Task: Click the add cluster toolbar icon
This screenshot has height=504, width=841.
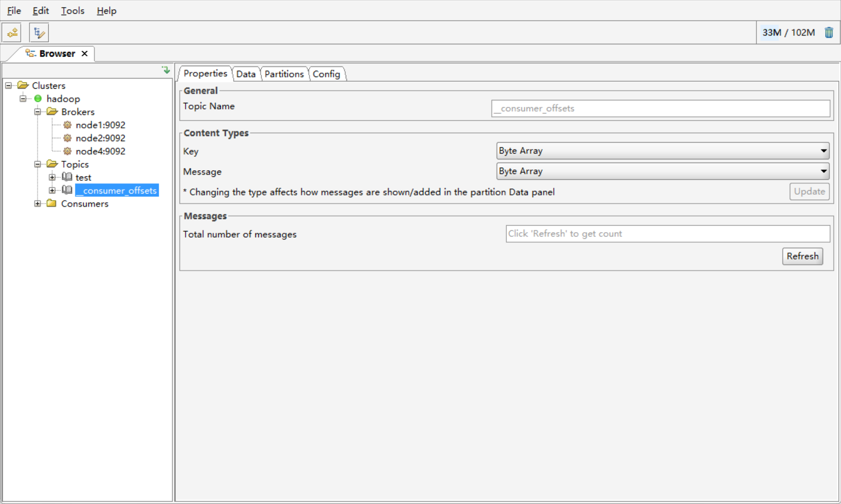Action: [x=12, y=32]
